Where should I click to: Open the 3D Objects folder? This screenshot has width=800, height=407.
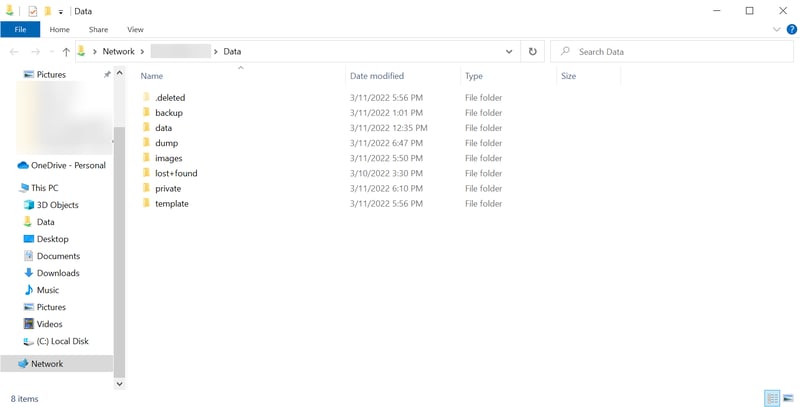[57, 205]
